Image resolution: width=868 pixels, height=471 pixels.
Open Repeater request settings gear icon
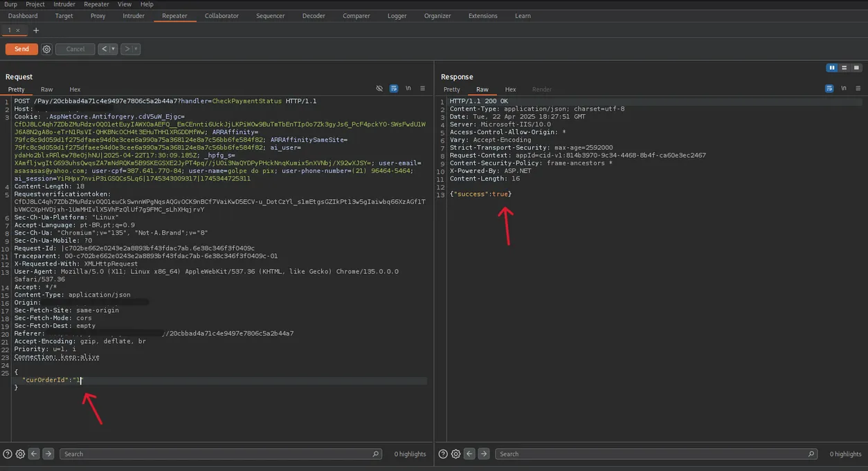coord(46,49)
